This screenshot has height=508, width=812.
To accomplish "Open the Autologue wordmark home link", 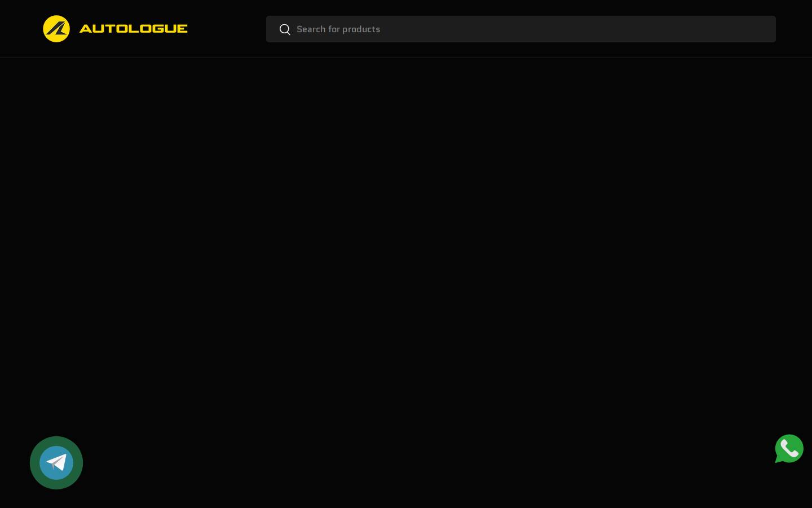I will tap(134, 29).
